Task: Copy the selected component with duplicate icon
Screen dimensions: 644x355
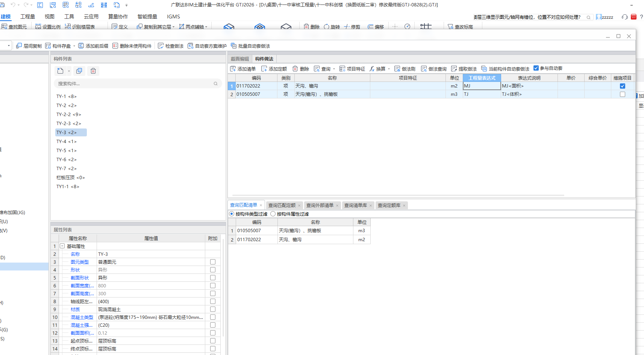Action: [79, 71]
